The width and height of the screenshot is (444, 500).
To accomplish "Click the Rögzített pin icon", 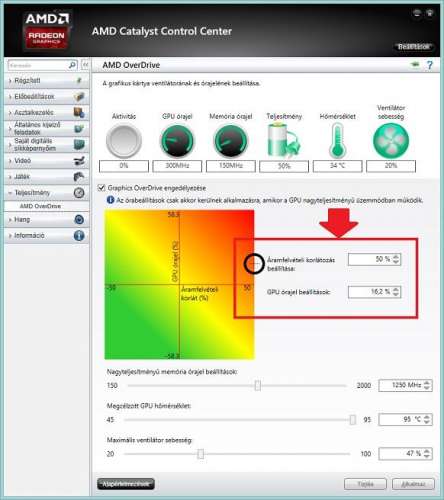I will 79,80.
